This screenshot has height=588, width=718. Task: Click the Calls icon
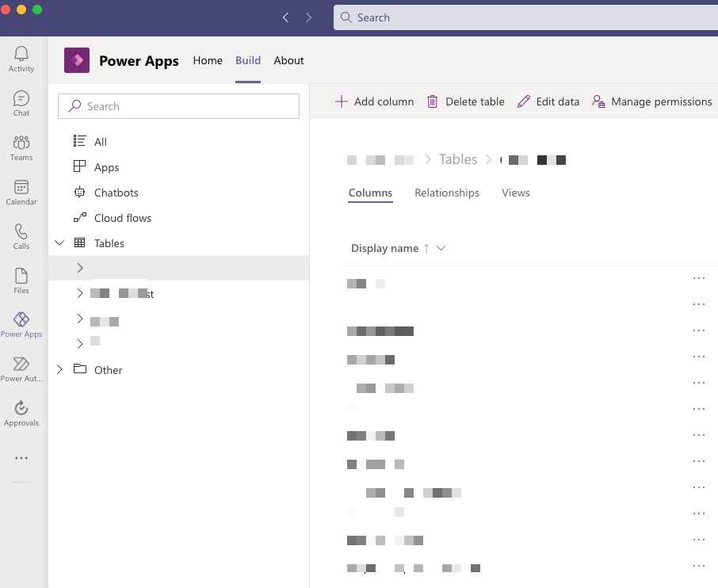21,232
